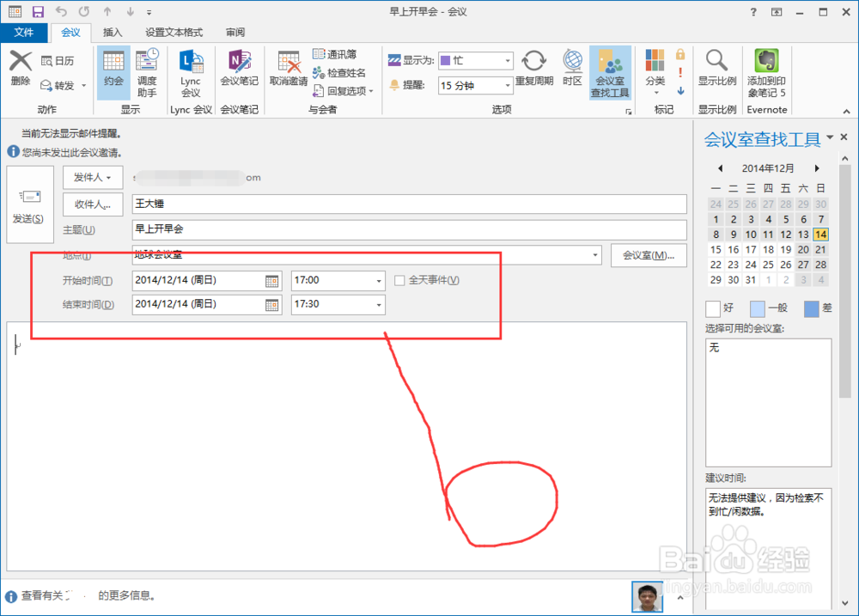This screenshot has height=616, width=859.
Task: Open the Calendar icon in Actions group
Action: pos(47,61)
